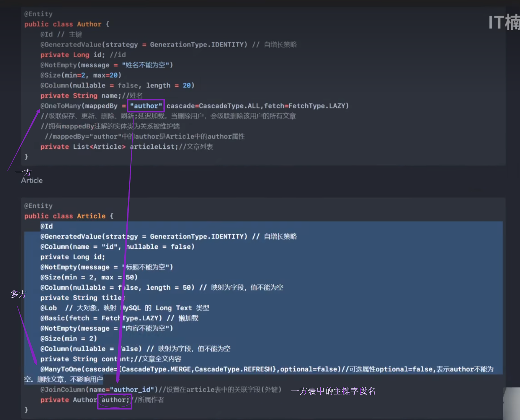
Task: Click the "cascade=CascadeType.ALL" attribute text
Action: (213, 106)
